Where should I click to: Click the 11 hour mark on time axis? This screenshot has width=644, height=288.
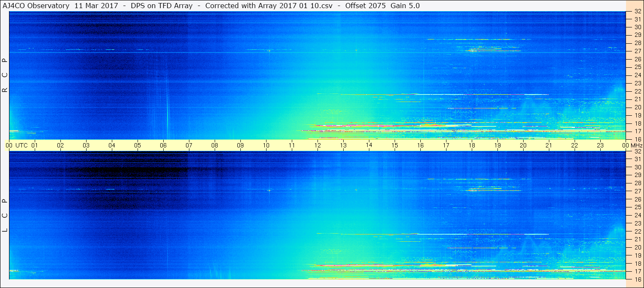click(292, 145)
